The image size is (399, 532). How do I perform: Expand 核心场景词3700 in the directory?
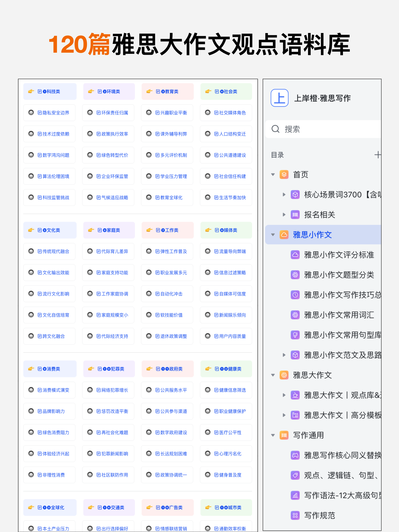284,195
